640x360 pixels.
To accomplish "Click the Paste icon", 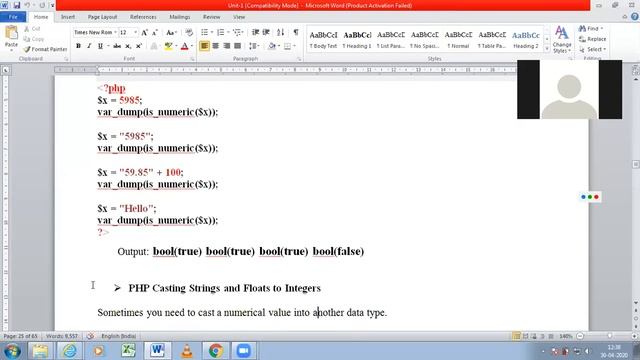I will 11,33.
